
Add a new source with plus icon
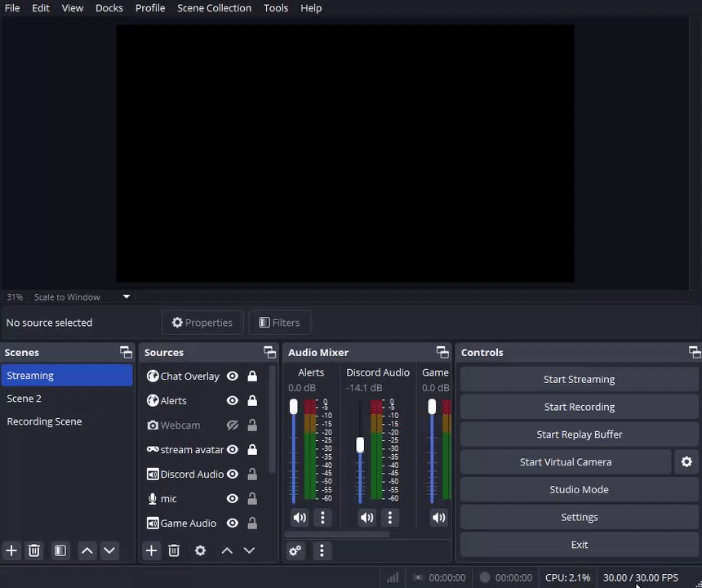151,550
